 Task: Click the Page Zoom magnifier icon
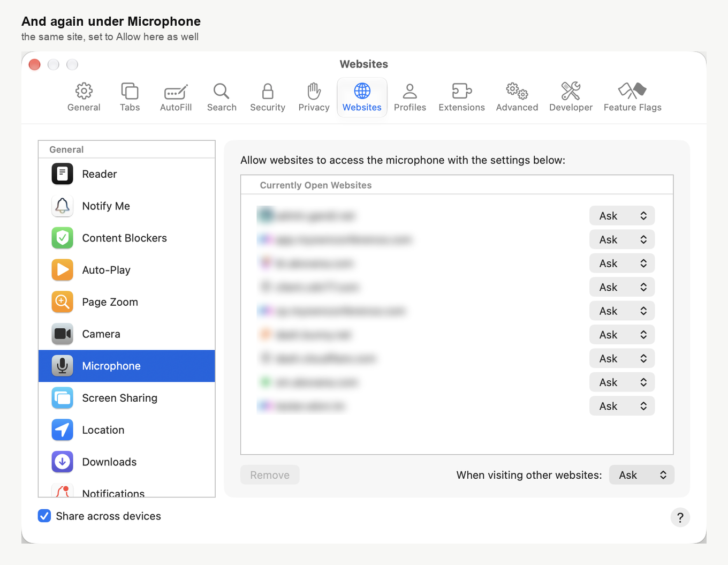coord(63,302)
